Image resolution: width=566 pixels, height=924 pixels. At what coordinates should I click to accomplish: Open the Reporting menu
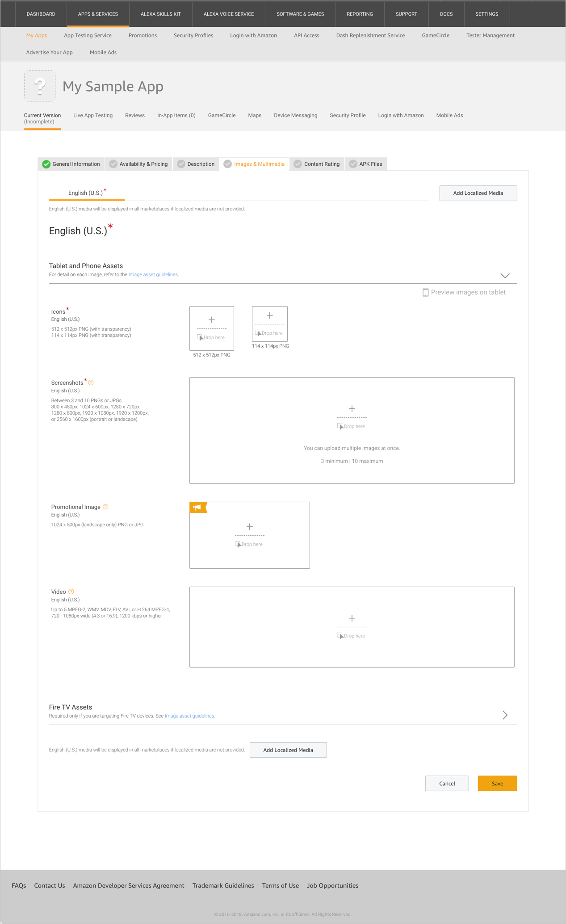[360, 14]
